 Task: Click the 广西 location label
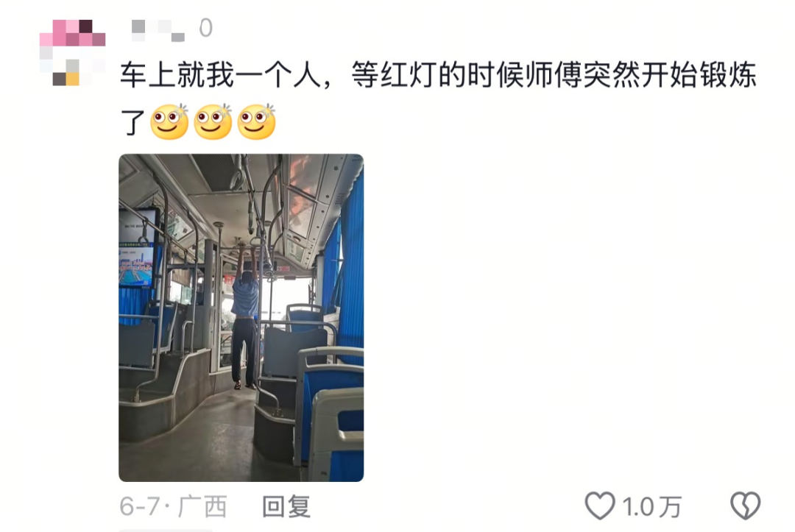coord(202,507)
